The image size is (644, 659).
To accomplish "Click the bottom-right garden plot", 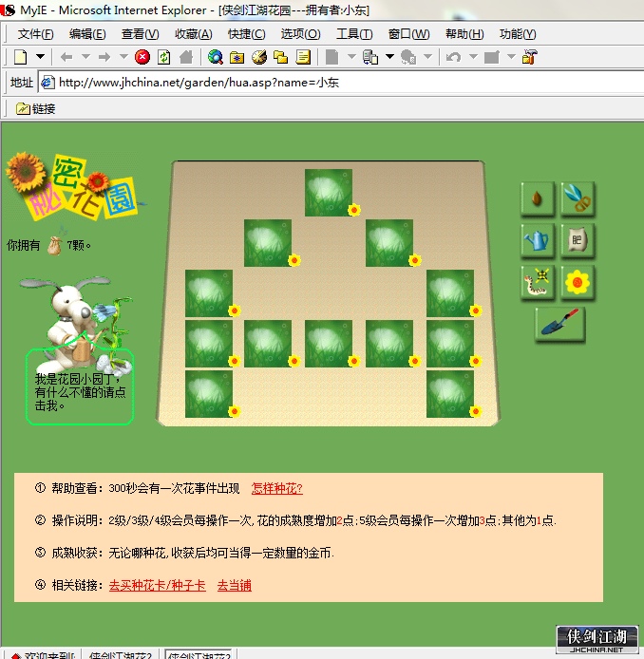I will [x=450, y=394].
